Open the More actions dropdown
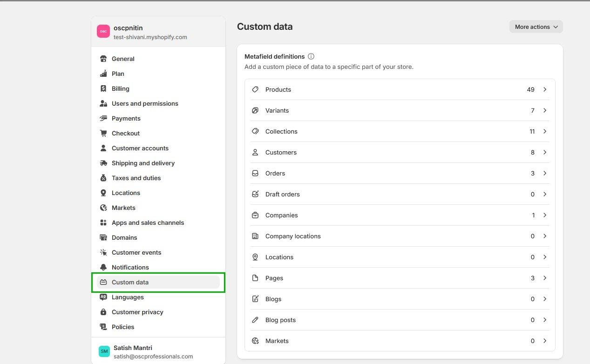 click(536, 27)
